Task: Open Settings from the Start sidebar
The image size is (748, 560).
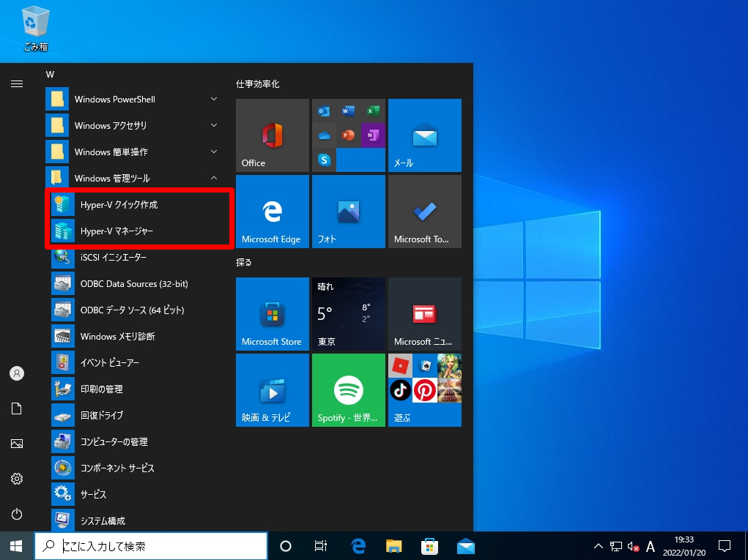Action: pos(17,479)
